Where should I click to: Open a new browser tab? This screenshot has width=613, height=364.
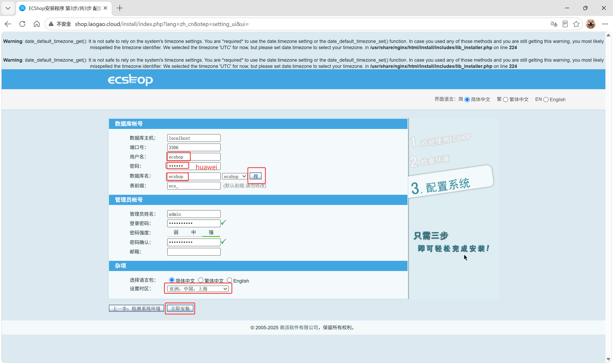pos(120,8)
